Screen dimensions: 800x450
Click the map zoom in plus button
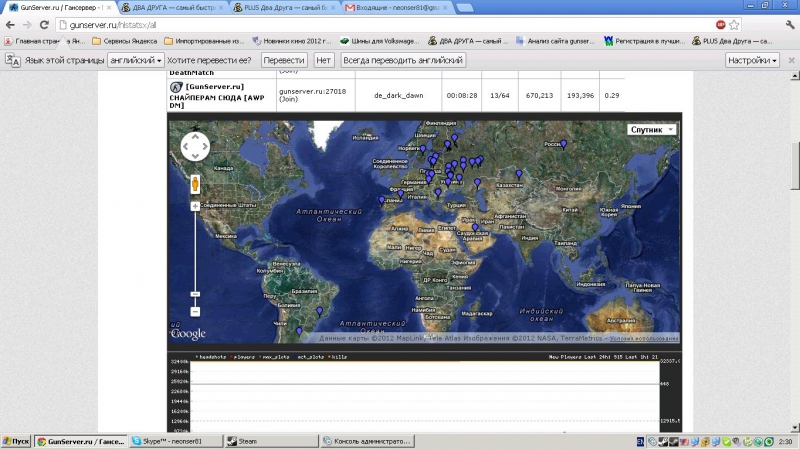point(194,206)
